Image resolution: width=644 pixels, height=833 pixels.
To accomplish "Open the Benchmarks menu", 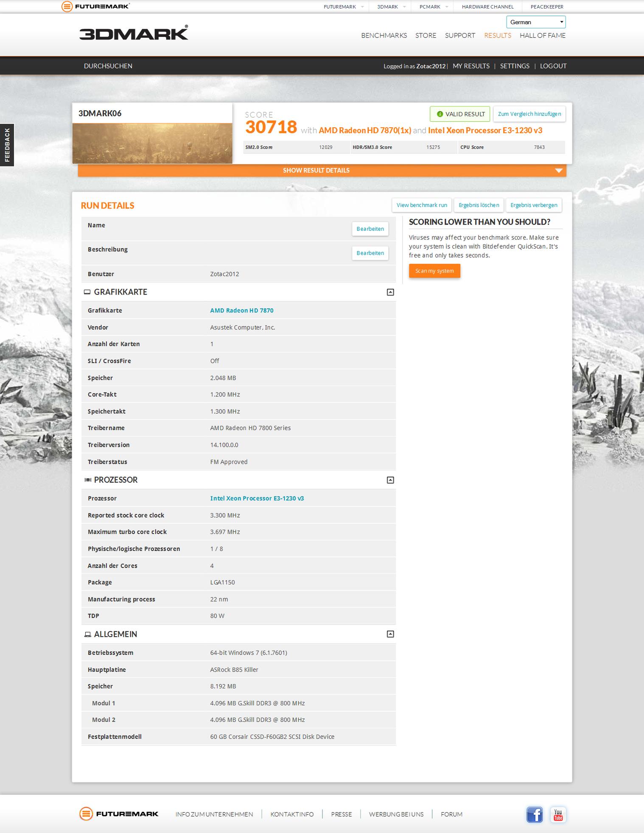I will tap(384, 35).
